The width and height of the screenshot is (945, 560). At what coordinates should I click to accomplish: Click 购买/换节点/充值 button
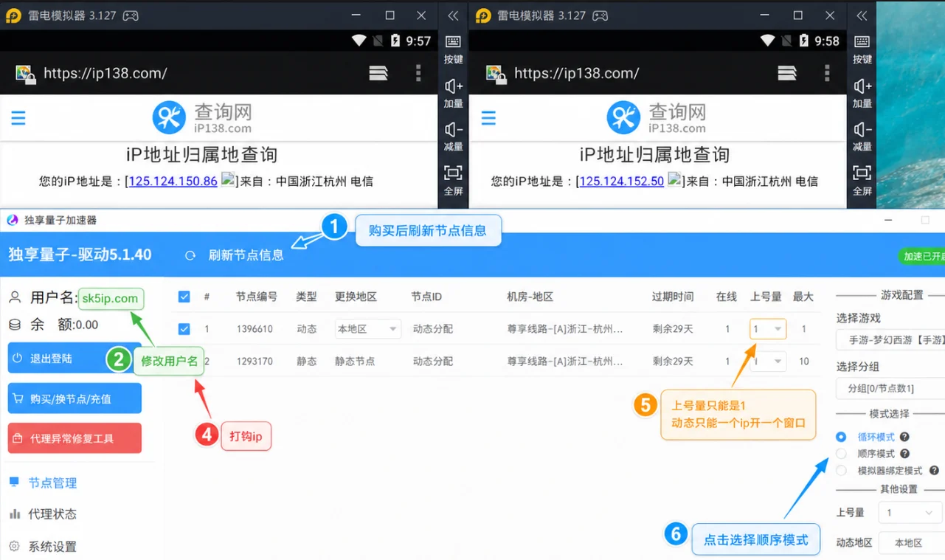coord(75,398)
